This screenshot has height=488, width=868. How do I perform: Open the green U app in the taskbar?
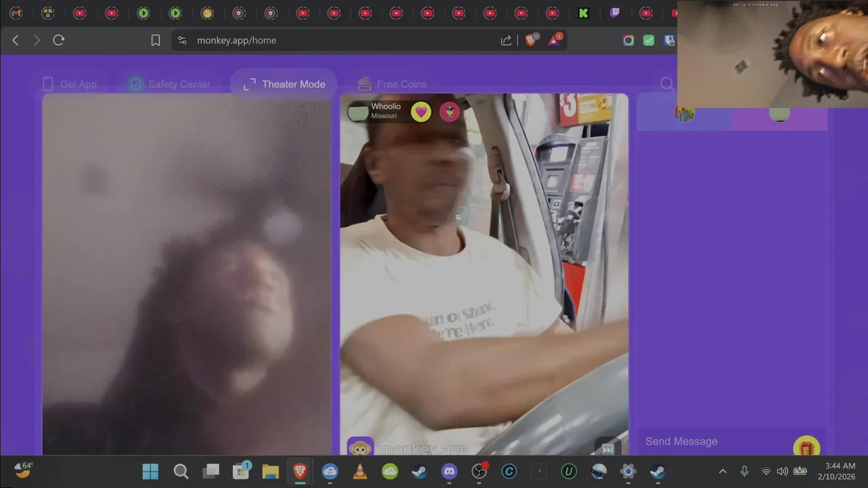tap(568, 471)
